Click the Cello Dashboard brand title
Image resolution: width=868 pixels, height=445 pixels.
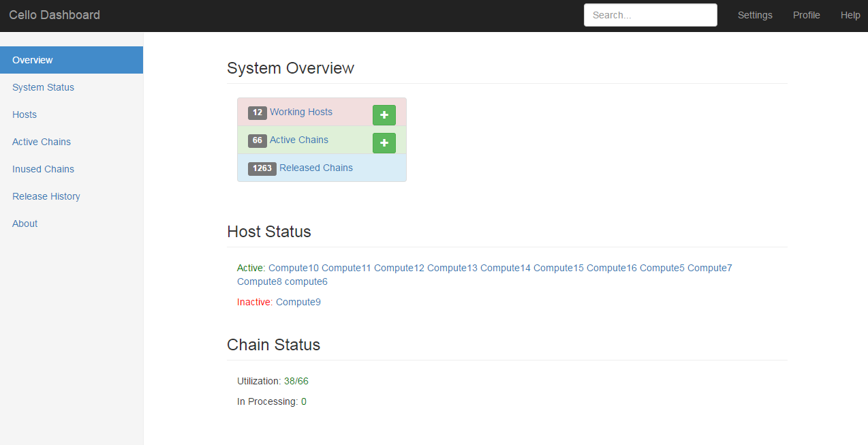tap(55, 15)
